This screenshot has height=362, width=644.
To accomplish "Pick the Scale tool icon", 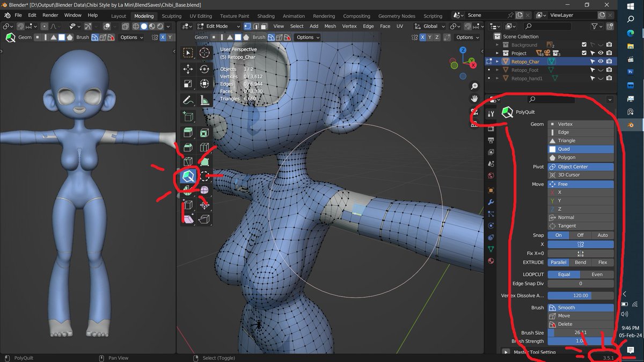I will pyautogui.click(x=188, y=83).
